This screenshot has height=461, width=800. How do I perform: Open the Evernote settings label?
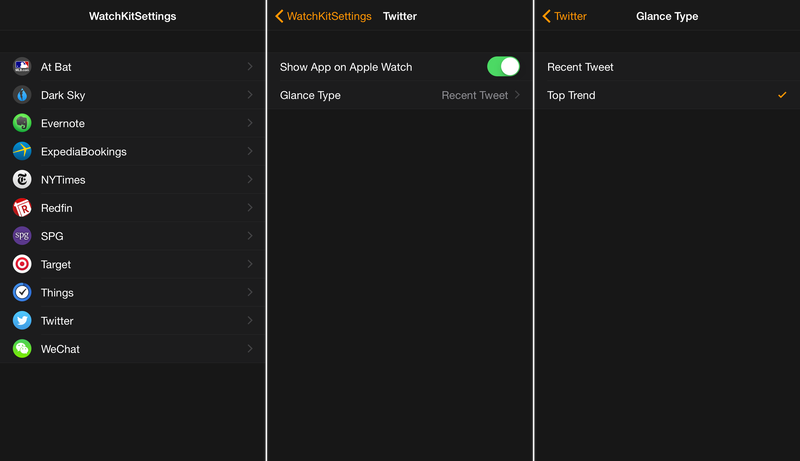click(63, 123)
